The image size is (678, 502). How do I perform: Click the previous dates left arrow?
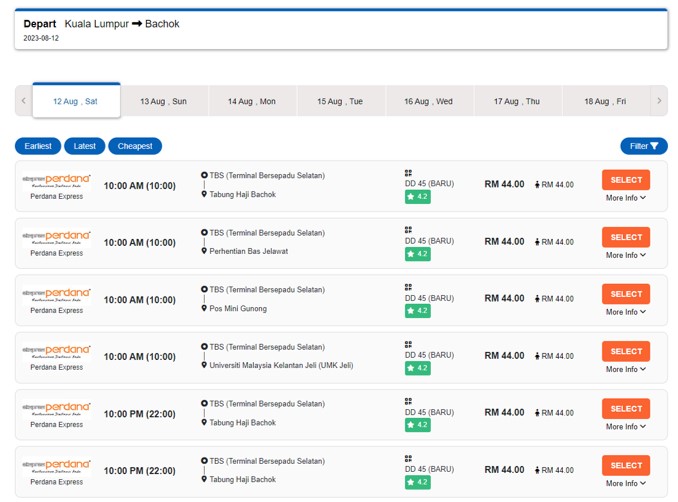tap(23, 101)
